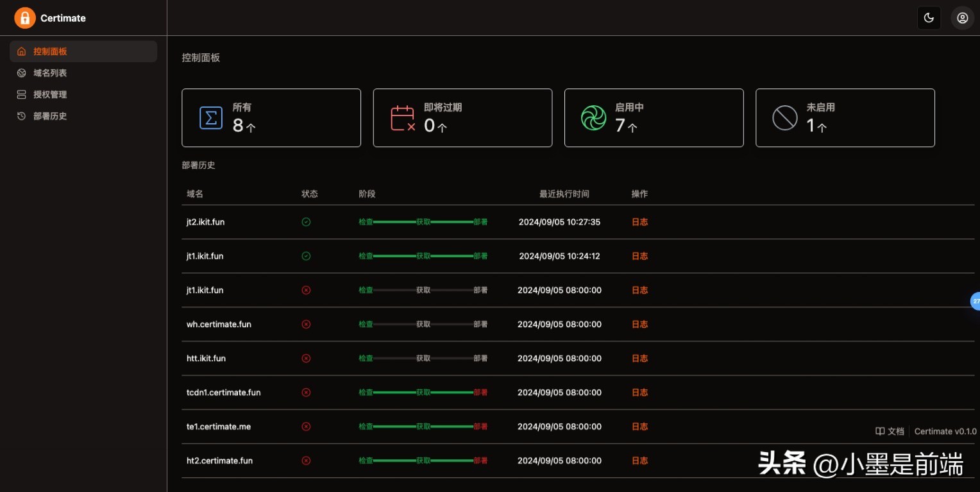
Task: Open 日志 for jt2.ikit.fun
Action: 639,221
